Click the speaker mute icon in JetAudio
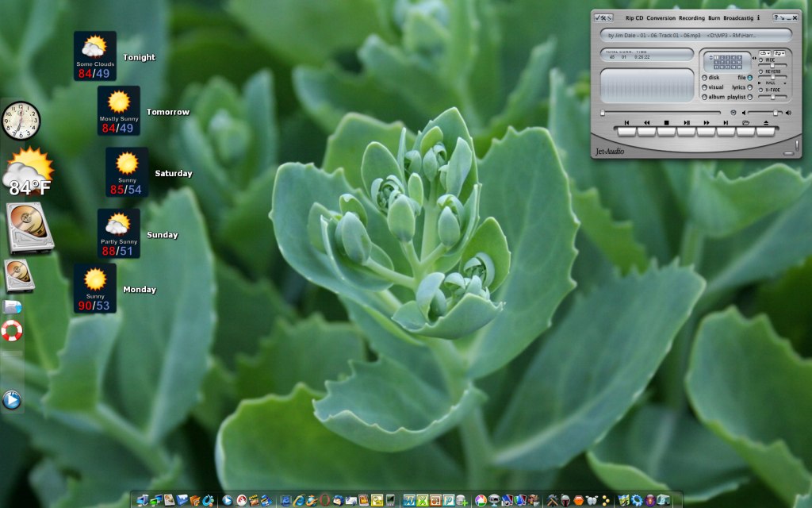The image size is (812, 508). (744, 113)
